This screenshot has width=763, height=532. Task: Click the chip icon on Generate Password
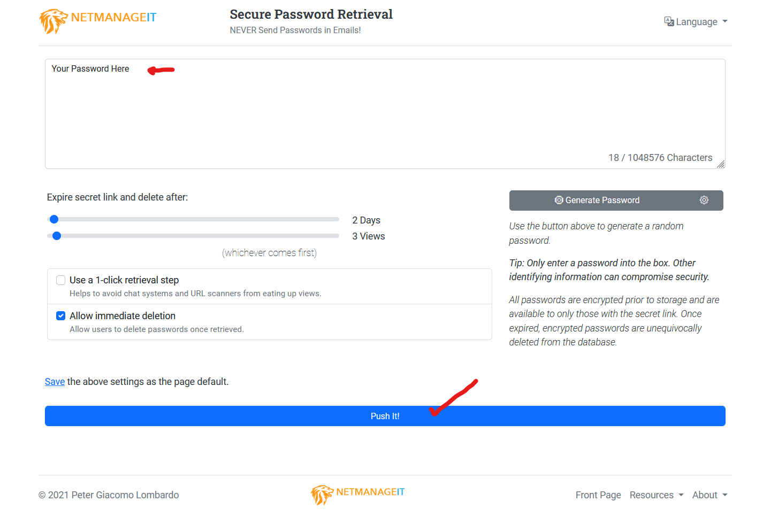[x=559, y=200]
